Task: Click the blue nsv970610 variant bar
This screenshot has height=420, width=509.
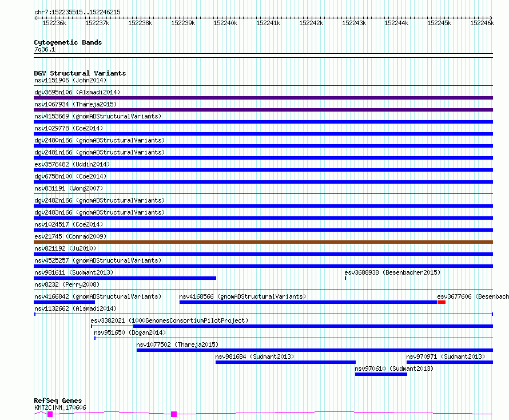Action: click(381, 374)
